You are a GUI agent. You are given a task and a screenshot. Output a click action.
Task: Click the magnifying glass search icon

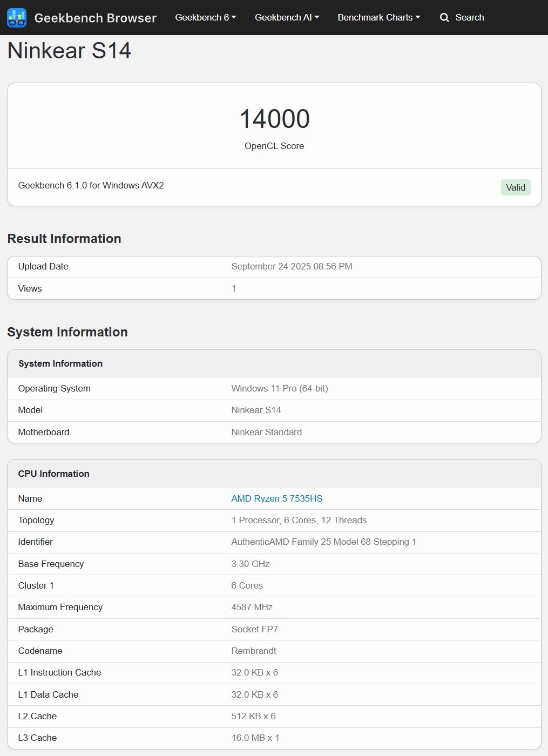(x=444, y=18)
